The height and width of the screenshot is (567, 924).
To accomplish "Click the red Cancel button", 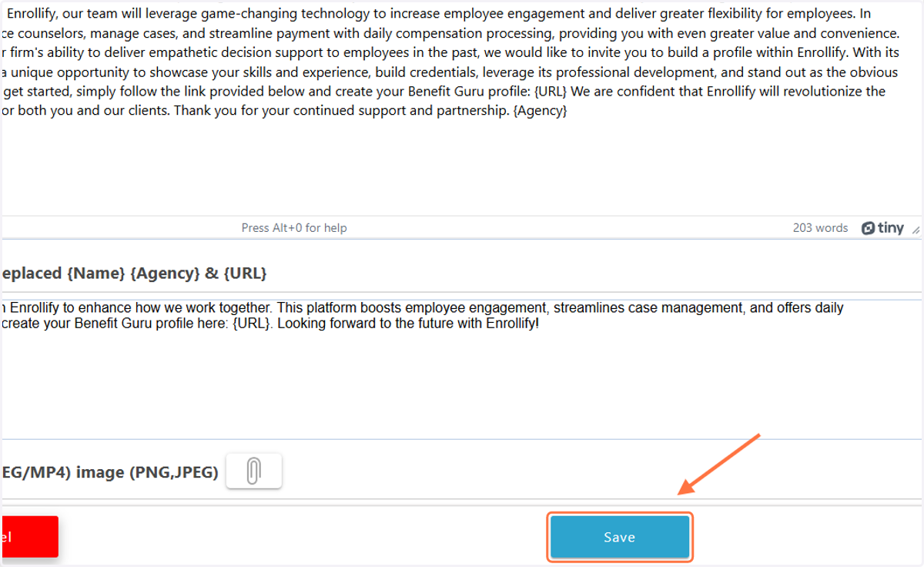I will pos(29,536).
